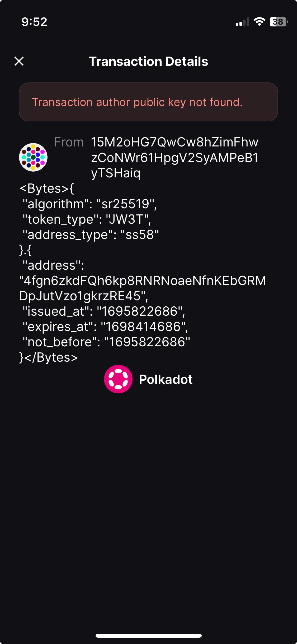The image size is (297, 644).
Task: Tap the Polkadot network label
Action: click(x=166, y=379)
